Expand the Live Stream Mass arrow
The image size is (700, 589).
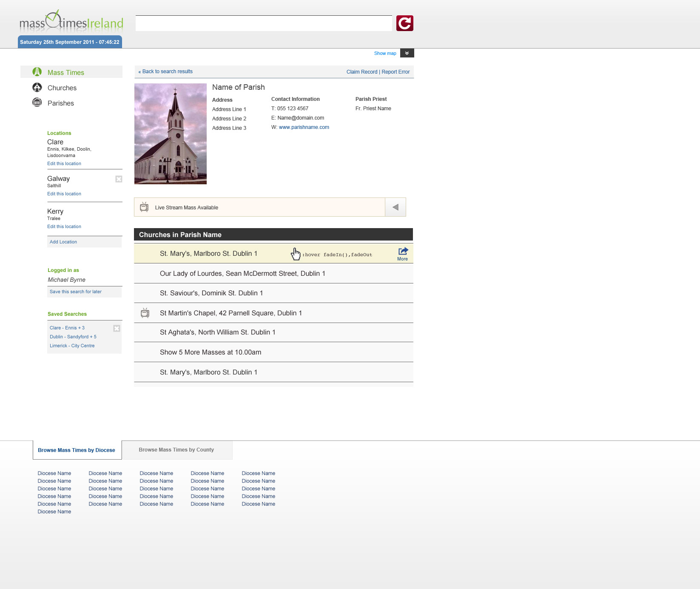(x=395, y=207)
